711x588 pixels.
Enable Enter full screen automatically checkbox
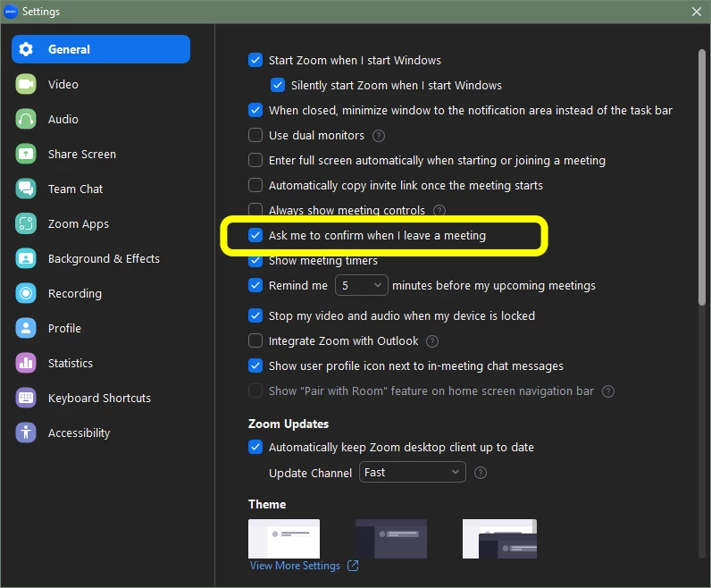pyautogui.click(x=255, y=160)
